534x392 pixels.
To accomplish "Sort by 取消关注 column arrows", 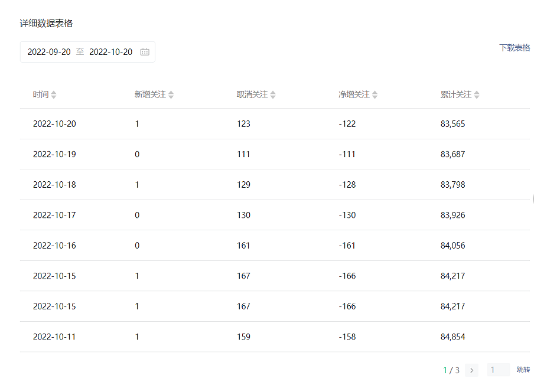I will (273, 95).
